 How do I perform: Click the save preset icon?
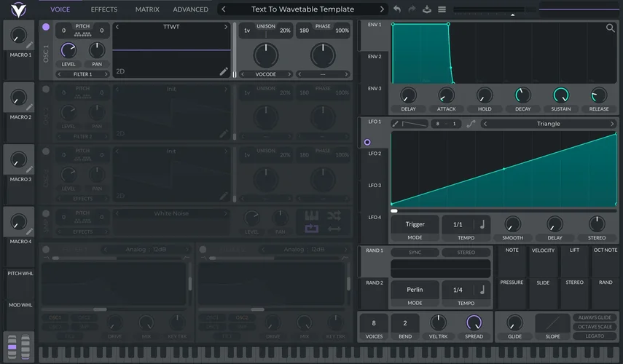point(428,9)
